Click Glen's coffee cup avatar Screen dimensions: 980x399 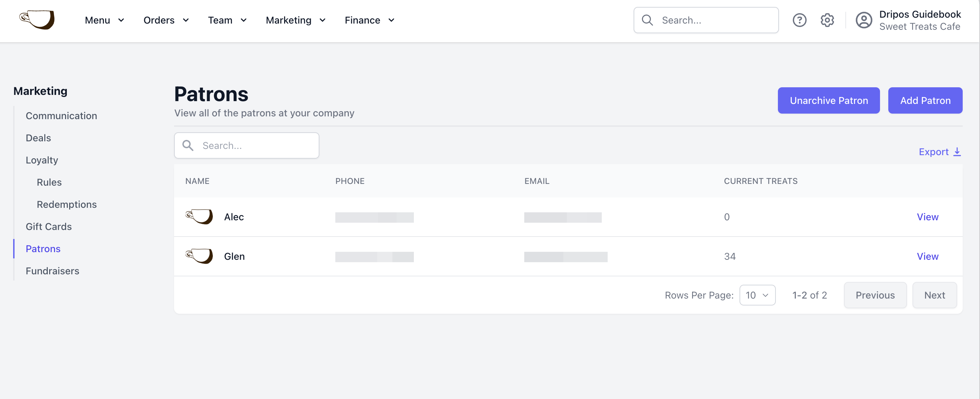point(199,256)
